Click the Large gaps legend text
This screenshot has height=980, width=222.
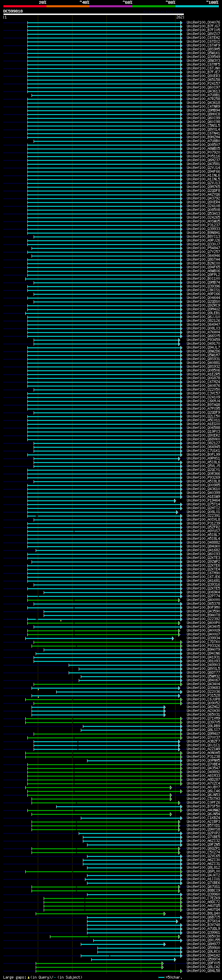tap(43, 977)
